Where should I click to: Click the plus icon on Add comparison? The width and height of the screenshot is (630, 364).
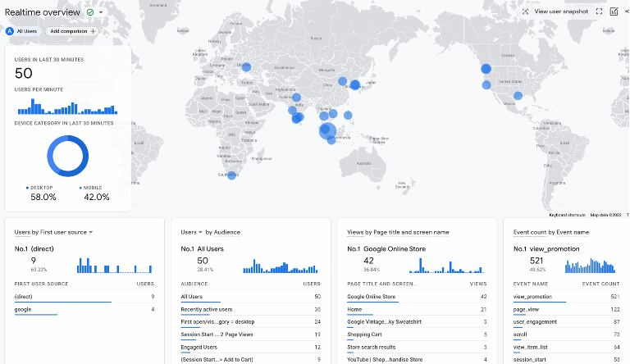[93, 31]
